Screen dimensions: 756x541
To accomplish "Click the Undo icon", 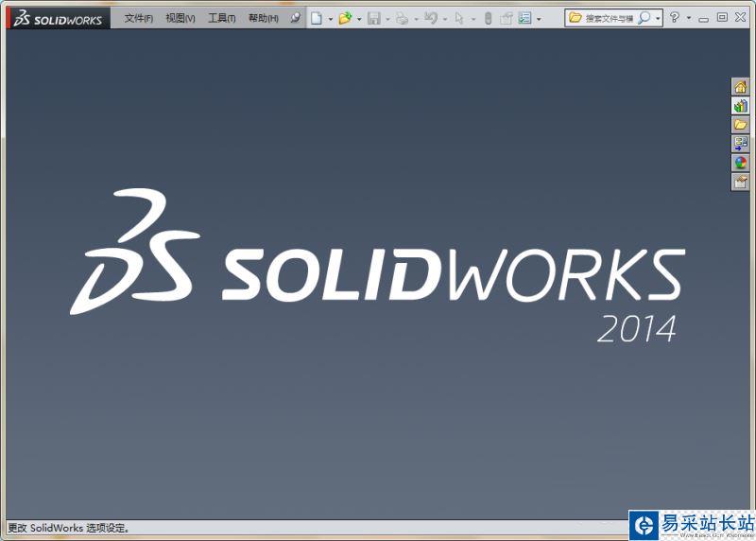I will (x=431, y=18).
